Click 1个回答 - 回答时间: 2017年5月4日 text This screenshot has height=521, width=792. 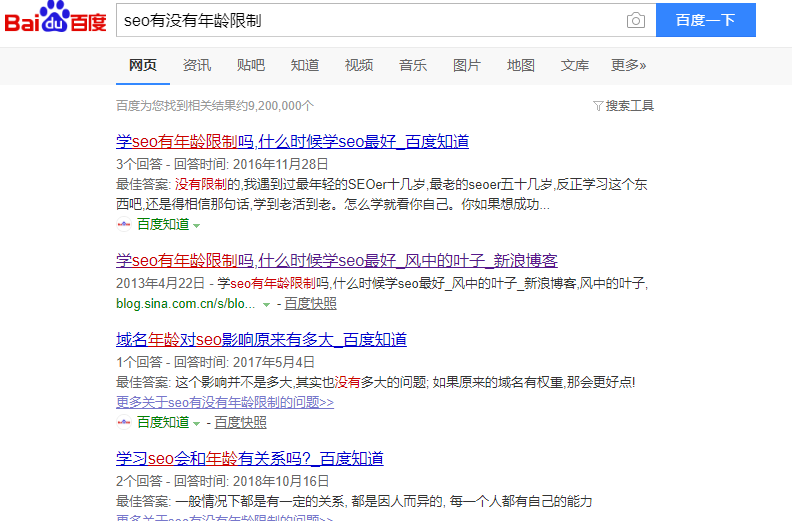pos(216,362)
